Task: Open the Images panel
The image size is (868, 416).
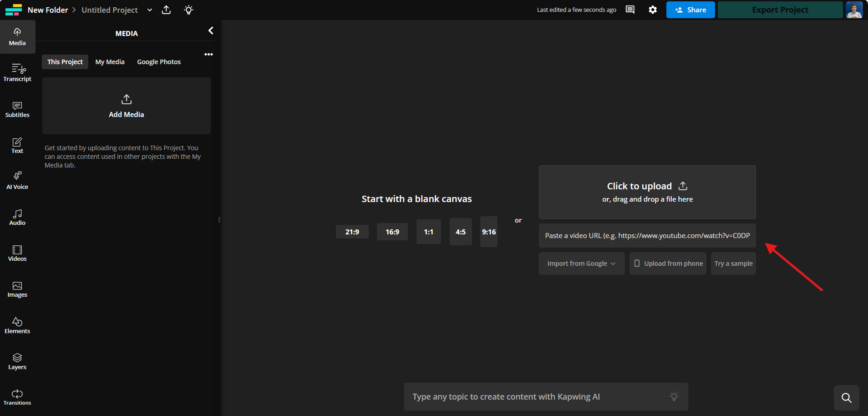Action: coord(17,289)
